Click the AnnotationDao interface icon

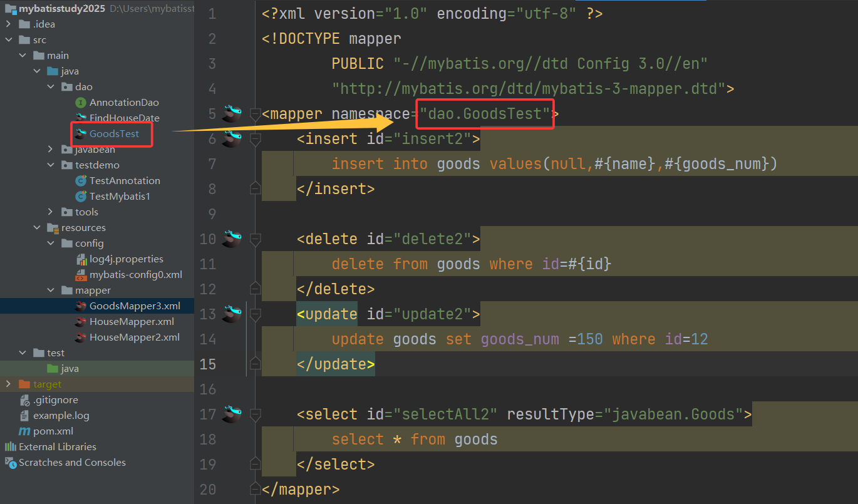click(80, 102)
